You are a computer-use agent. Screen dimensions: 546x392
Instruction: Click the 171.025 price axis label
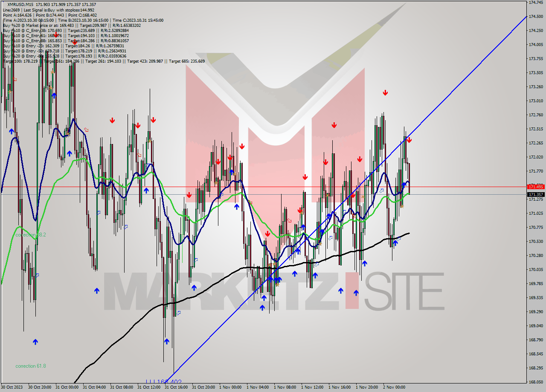[536, 213]
